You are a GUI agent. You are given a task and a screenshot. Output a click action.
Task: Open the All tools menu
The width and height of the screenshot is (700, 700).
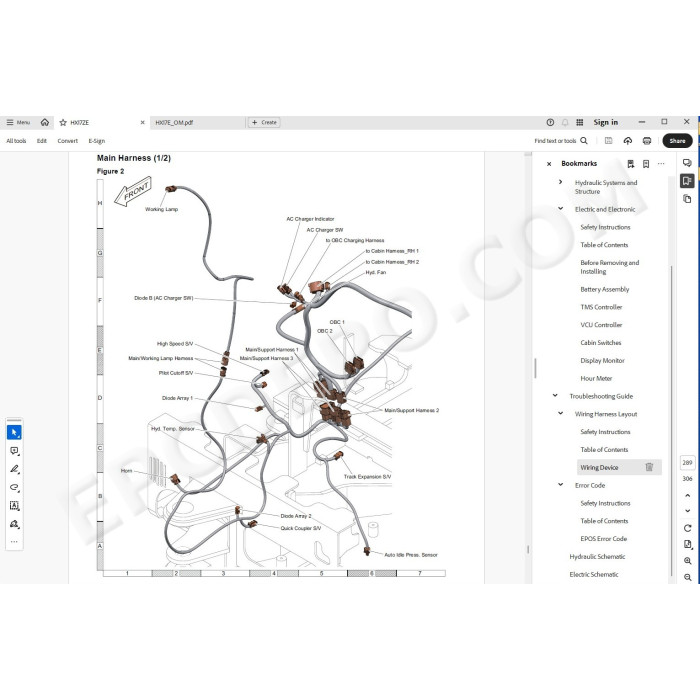[x=16, y=141]
